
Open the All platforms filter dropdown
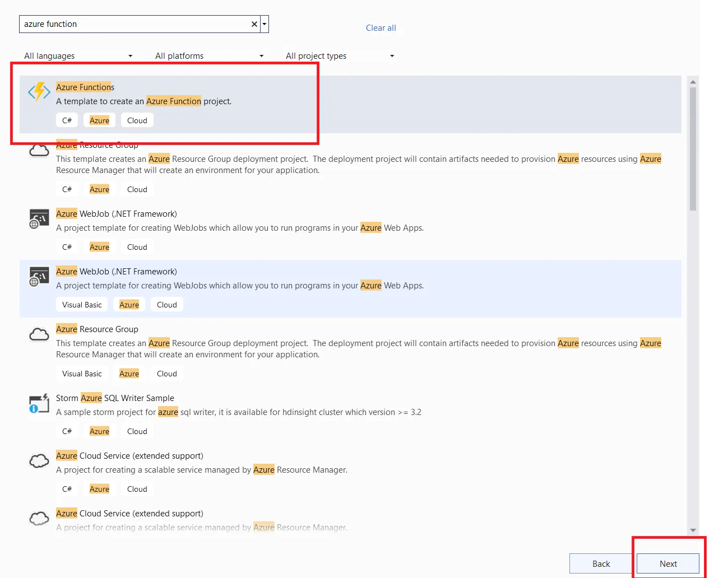209,56
